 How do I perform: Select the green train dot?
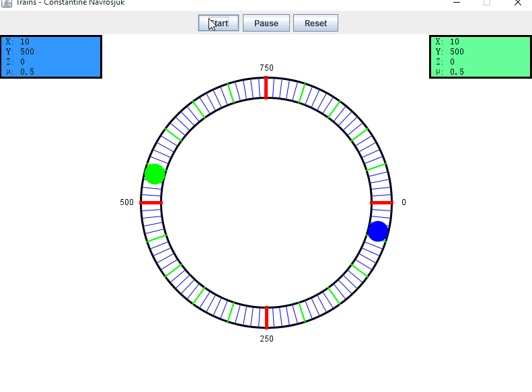(x=155, y=174)
